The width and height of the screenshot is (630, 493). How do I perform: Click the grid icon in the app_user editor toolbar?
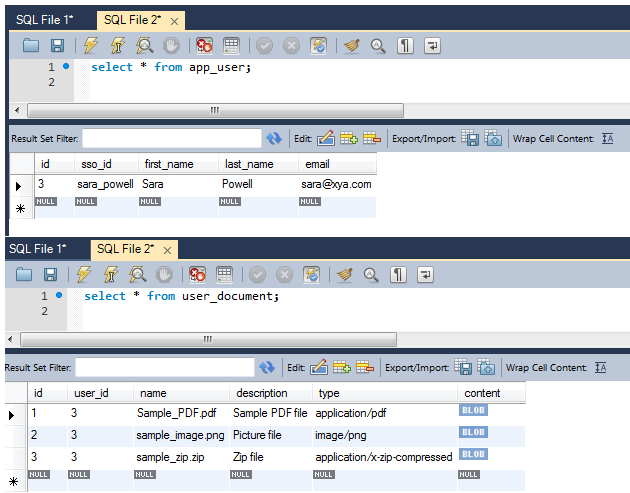click(x=231, y=46)
